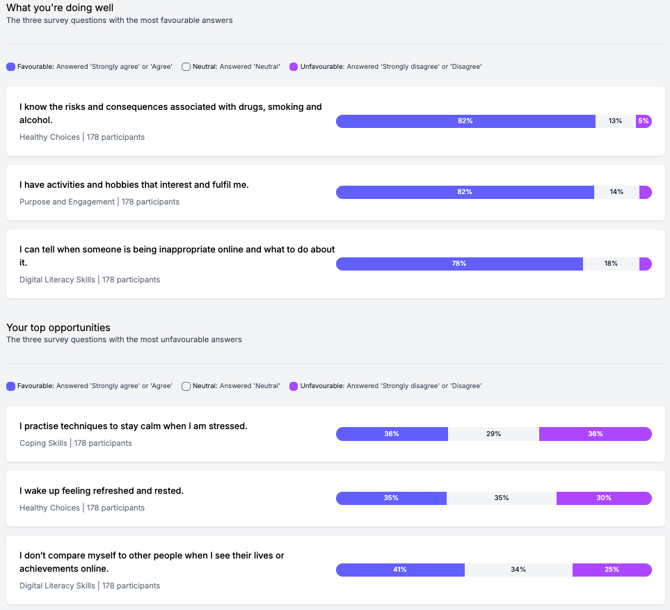Screen dimensions: 670x610
Task: Click 'Your top opportunities' heading
Action: (x=58, y=327)
